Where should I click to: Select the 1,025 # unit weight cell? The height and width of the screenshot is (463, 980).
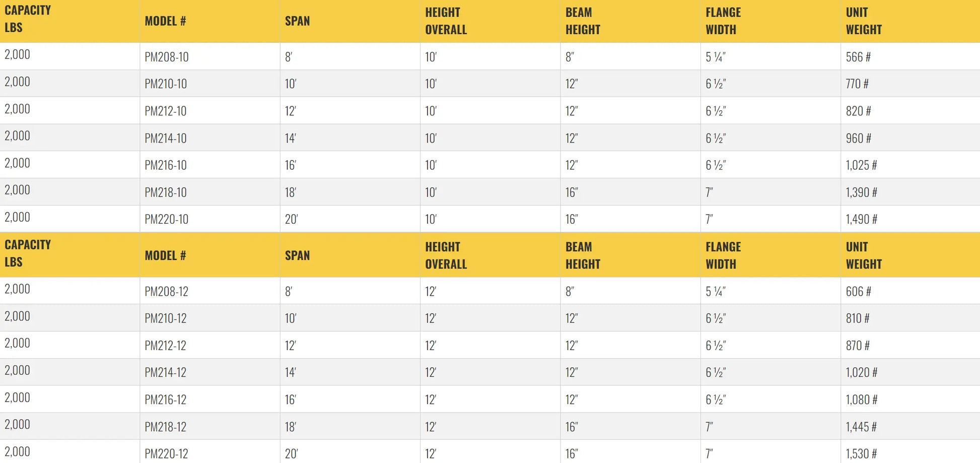[x=861, y=165]
